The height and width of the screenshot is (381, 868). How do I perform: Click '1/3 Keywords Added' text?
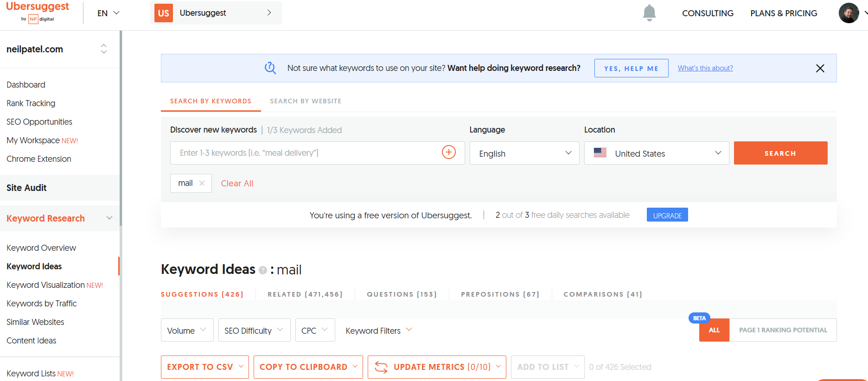coord(304,130)
